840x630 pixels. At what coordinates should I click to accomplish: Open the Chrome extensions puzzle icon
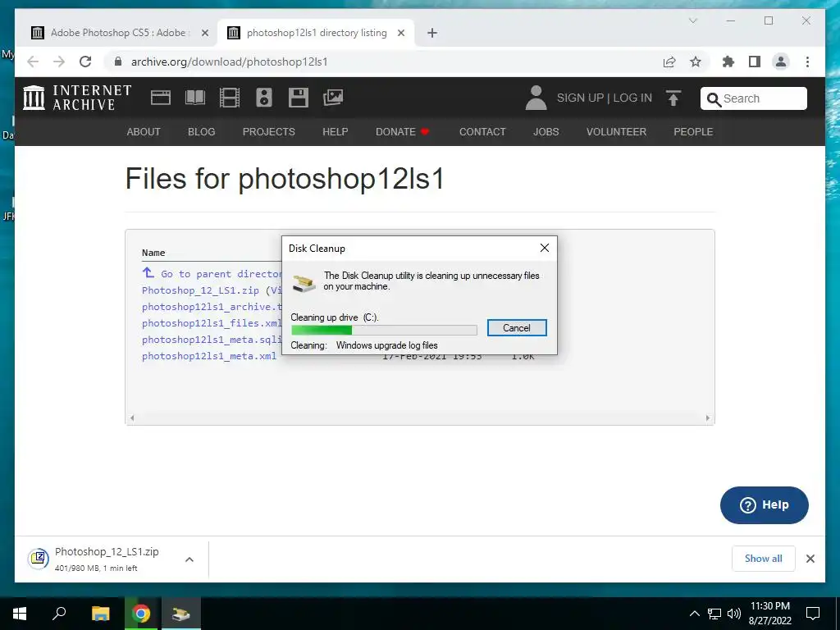pyautogui.click(x=728, y=62)
